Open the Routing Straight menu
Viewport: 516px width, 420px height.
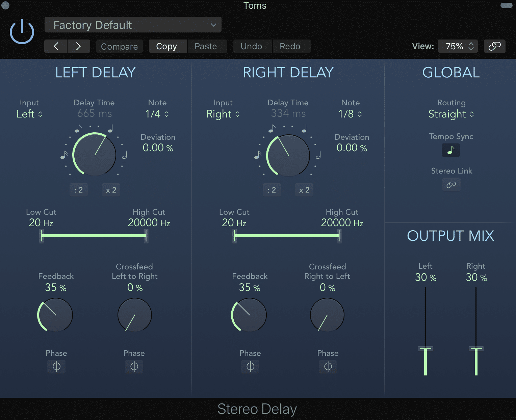(x=451, y=114)
